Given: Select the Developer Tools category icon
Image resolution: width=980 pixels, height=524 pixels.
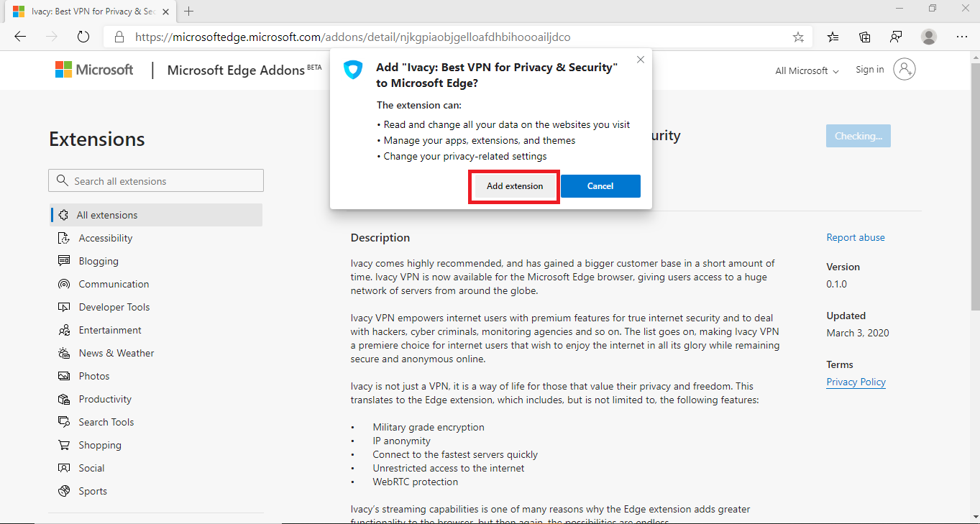Looking at the screenshot, I should (x=64, y=307).
